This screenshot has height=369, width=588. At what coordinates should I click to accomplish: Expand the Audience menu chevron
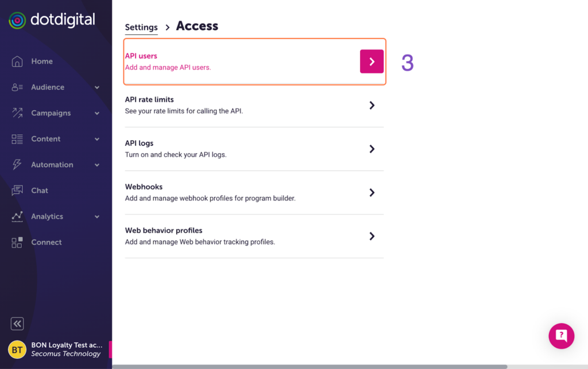click(97, 87)
